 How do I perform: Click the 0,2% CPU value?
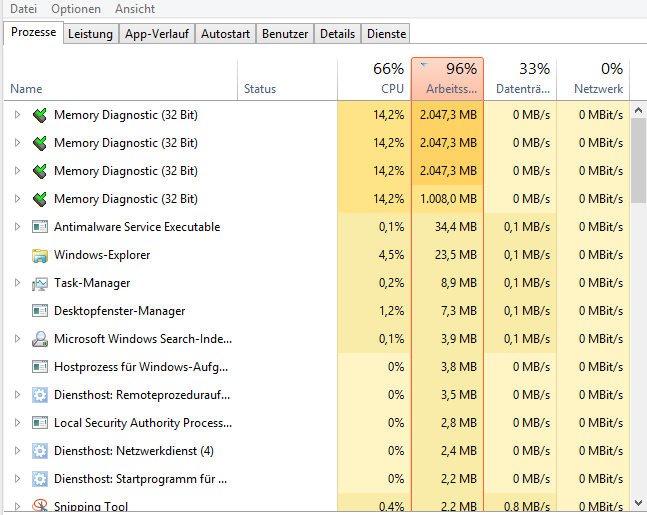click(x=392, y=283)
